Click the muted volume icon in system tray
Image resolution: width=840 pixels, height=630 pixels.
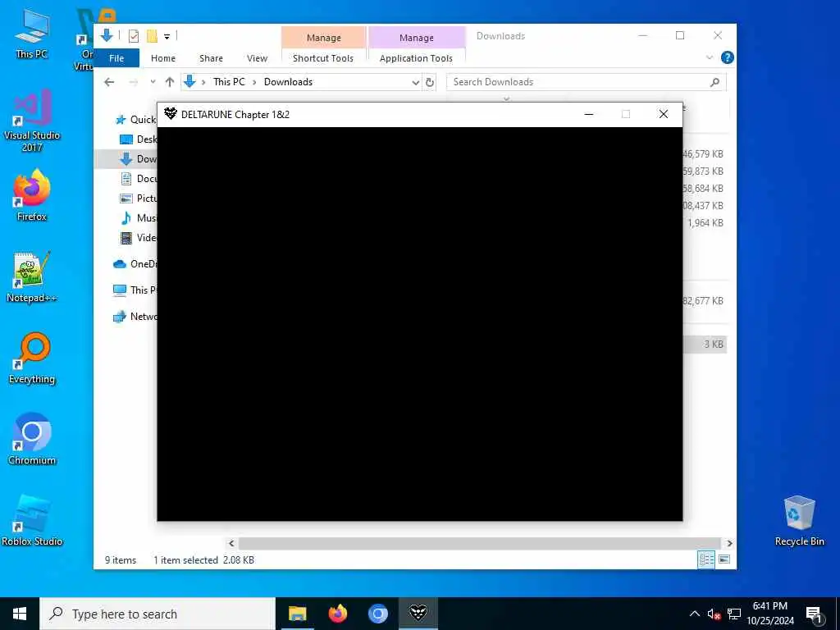point(714,614)
